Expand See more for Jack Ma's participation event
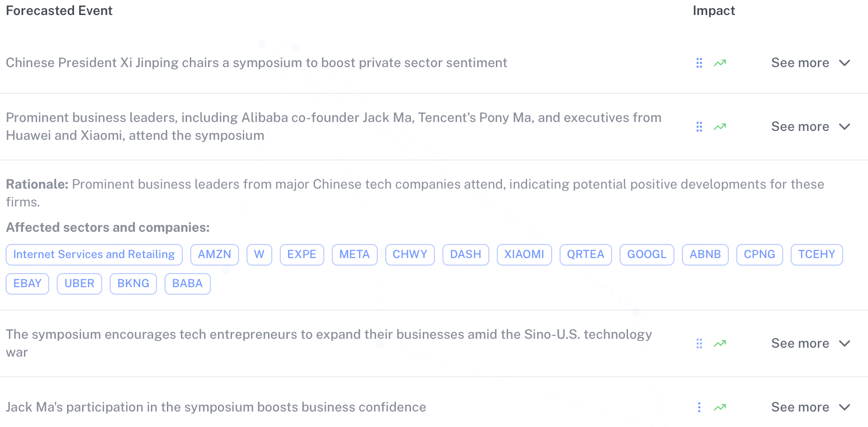868x427 pixels. [x=810, y=407]
